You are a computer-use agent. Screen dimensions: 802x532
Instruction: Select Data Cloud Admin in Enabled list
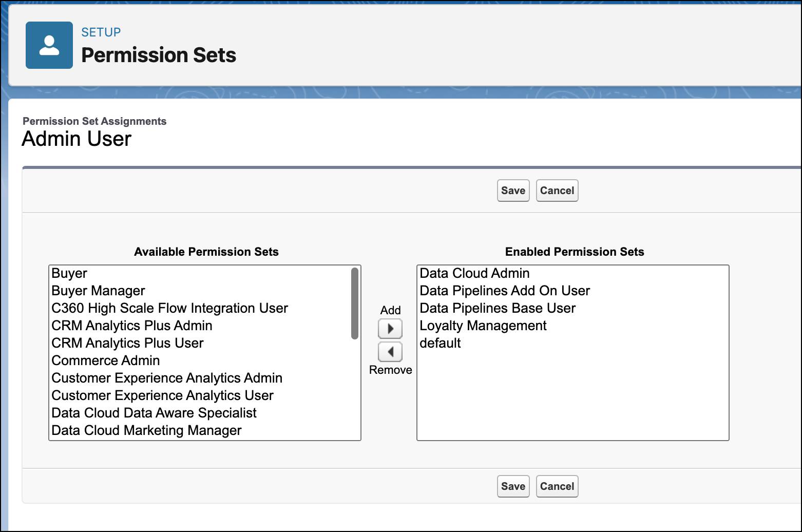pyautogui.click(x=573, y=273)
